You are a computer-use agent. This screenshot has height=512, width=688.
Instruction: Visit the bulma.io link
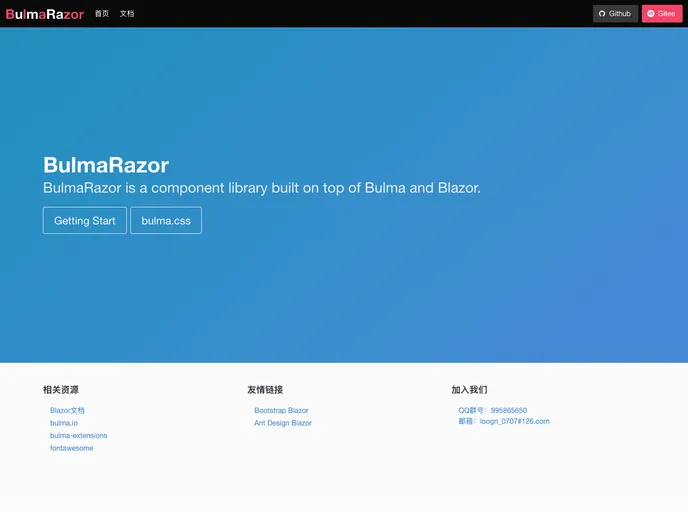(x=63, y=423)
